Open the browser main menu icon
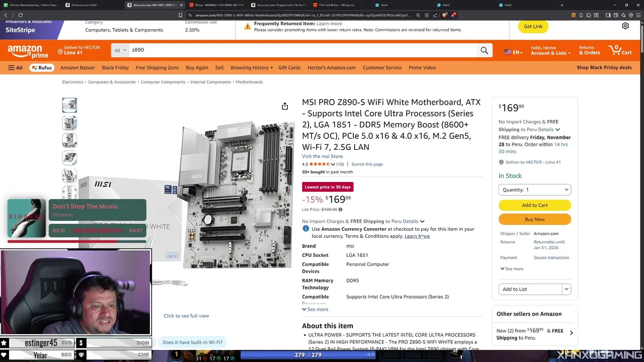Image resolution: width=644 pixels, height=362 pixels. [x=638, y=15]
